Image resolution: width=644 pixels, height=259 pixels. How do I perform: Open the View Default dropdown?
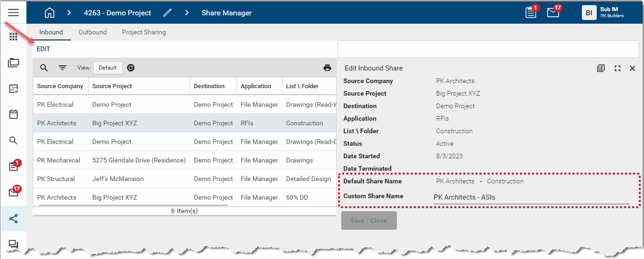pos(108,68)
